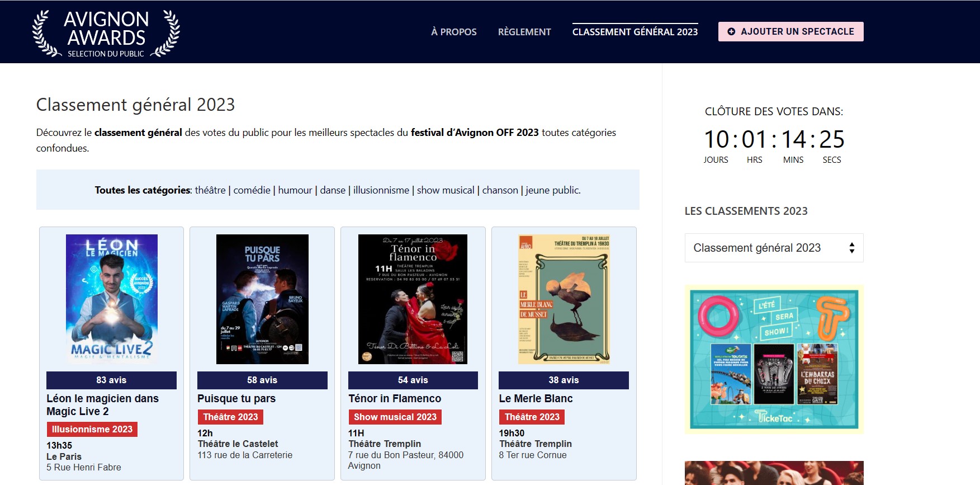Select the Illusionnisme 2023 category tag
980x485 pixels.
click(x=92, y=429)
